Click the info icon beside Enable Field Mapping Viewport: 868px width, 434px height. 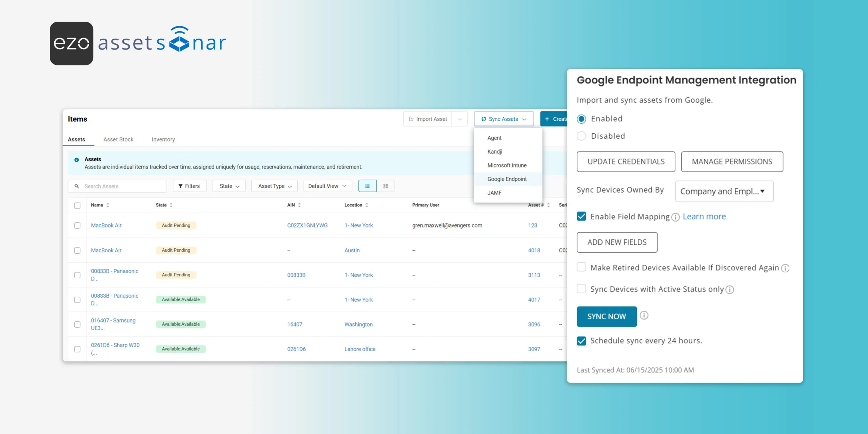coord(675,217)
